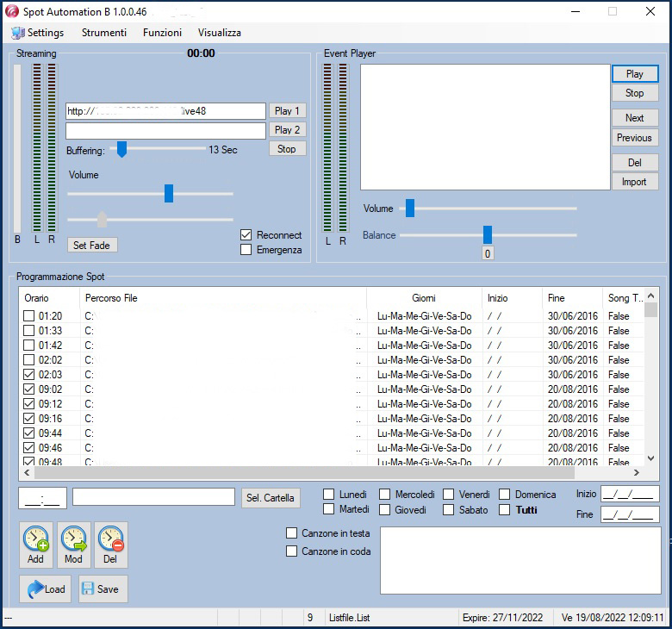Tick the Venerdi day checkbox
The width and height of the screenshot is (672, 629).
(x=448, y=495)
